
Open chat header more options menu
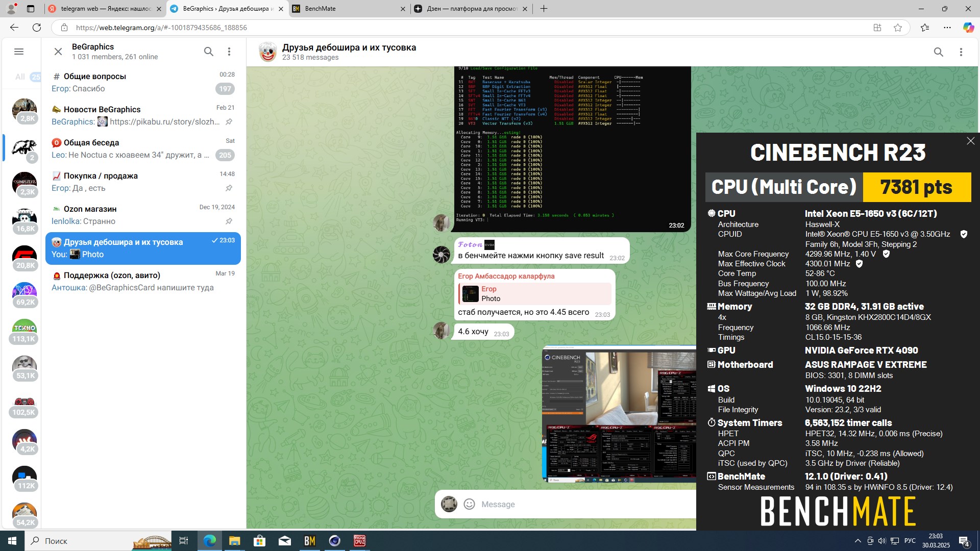(x=961, y=52)
